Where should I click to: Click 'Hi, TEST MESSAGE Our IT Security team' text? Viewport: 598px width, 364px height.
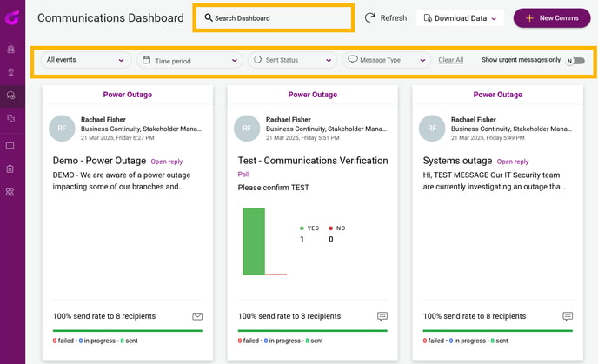[x=491, y=175]
